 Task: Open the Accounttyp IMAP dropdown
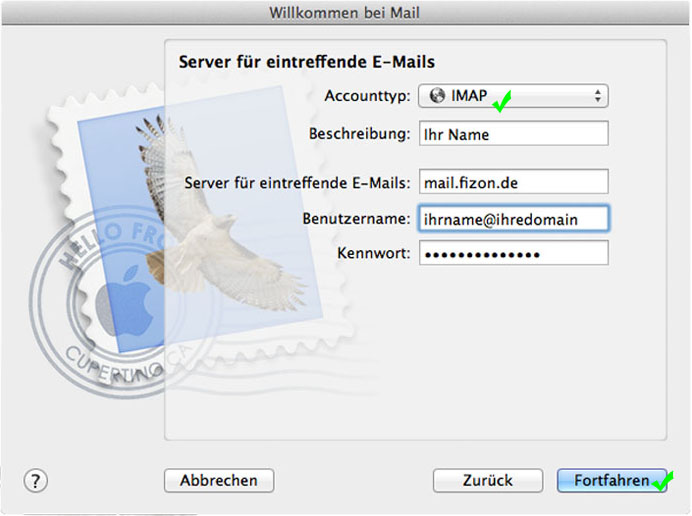click(513, 96)
